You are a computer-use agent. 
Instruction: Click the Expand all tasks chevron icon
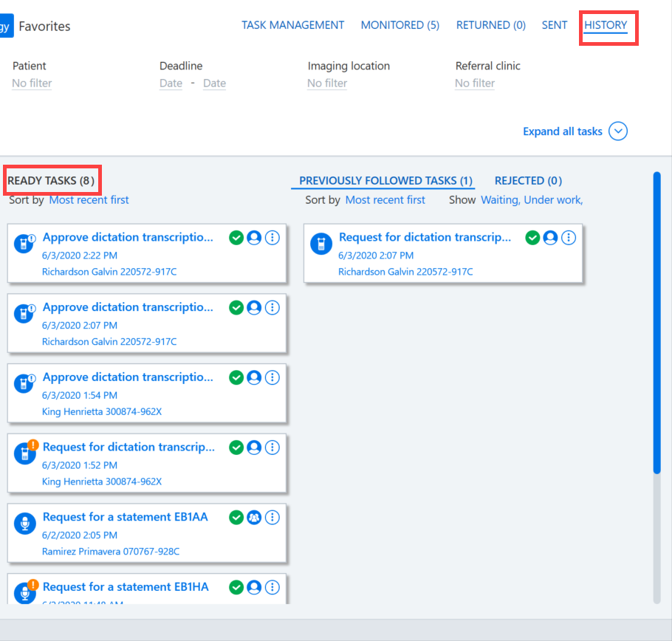[618, 131]
